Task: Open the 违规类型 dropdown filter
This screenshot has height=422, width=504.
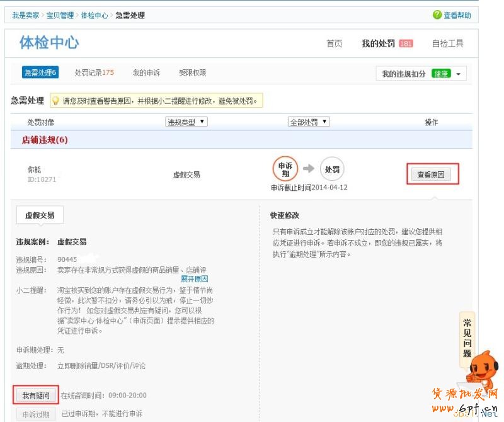Action: point(186,122)
